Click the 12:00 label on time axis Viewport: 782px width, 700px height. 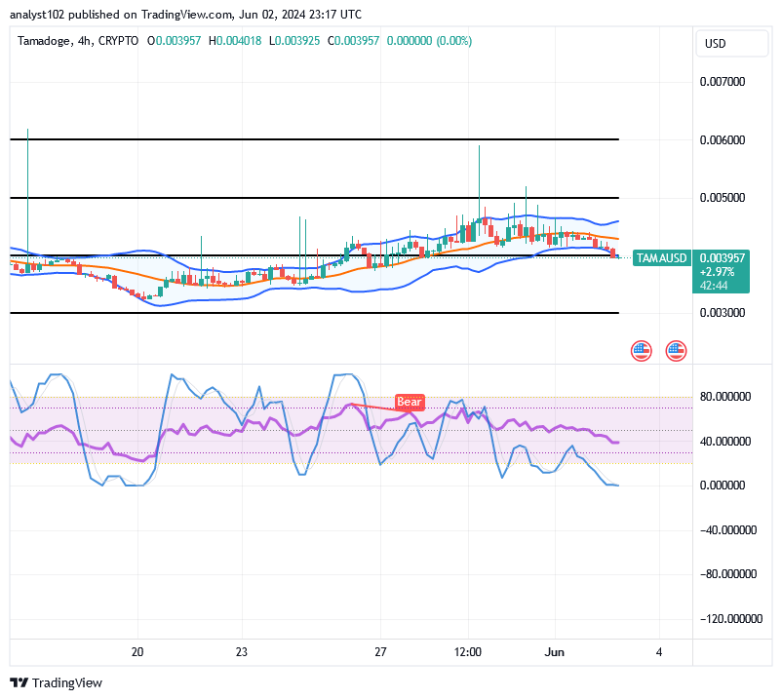[x=468, y=652]
